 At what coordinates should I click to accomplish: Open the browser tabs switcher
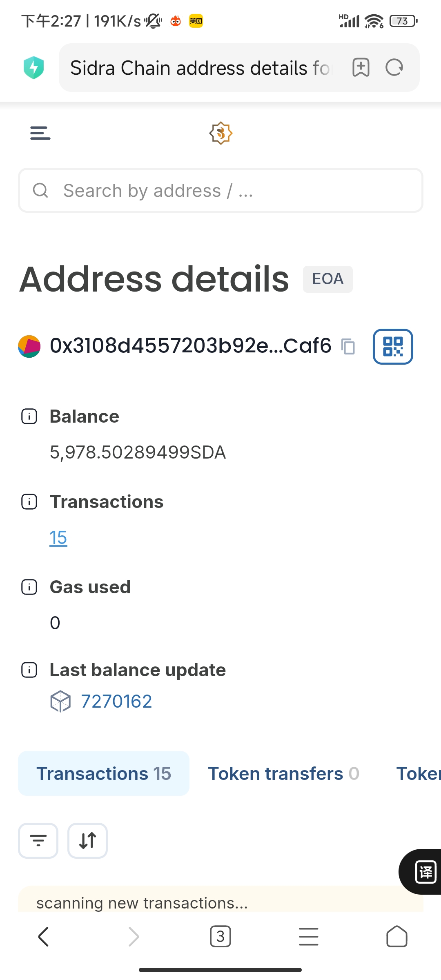(x=220, y=936)
